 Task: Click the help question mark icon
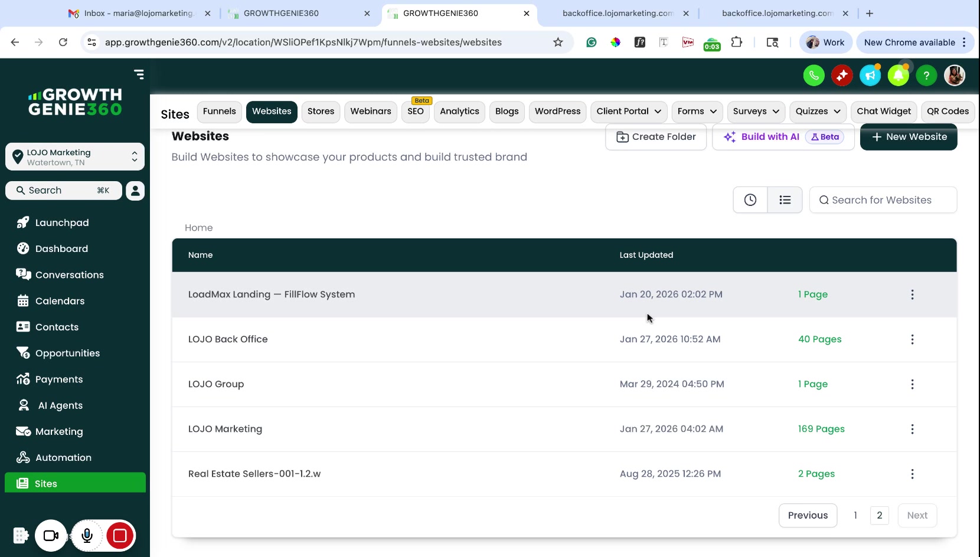[926, 76]
